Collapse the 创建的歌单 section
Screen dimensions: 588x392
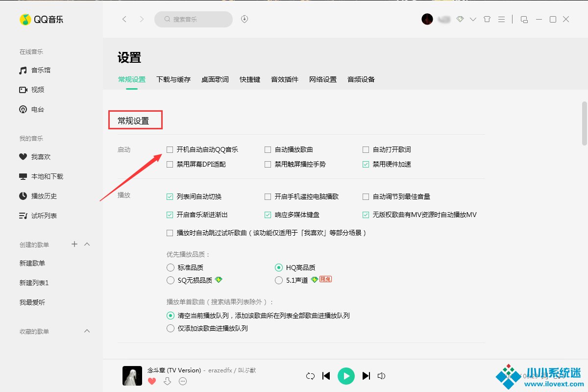click(x=87, y=244)
